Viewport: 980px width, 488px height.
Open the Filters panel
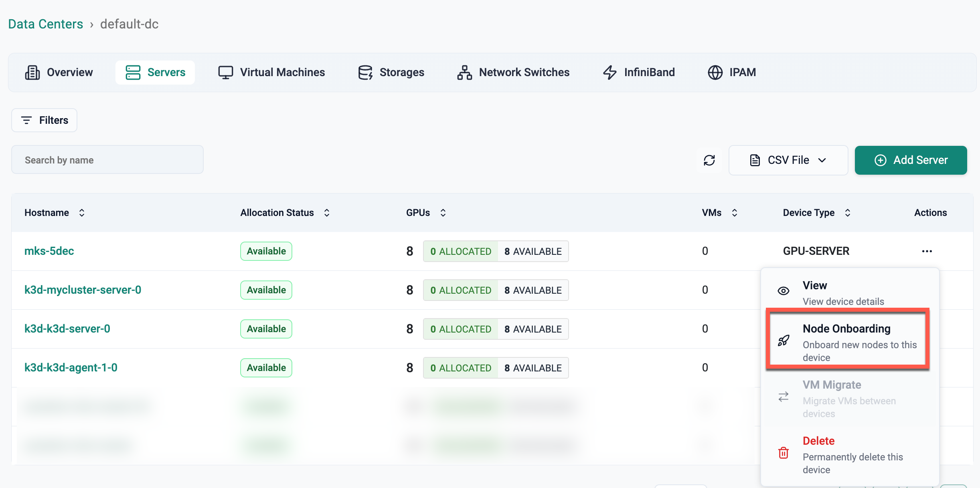(x=45, y=120)
